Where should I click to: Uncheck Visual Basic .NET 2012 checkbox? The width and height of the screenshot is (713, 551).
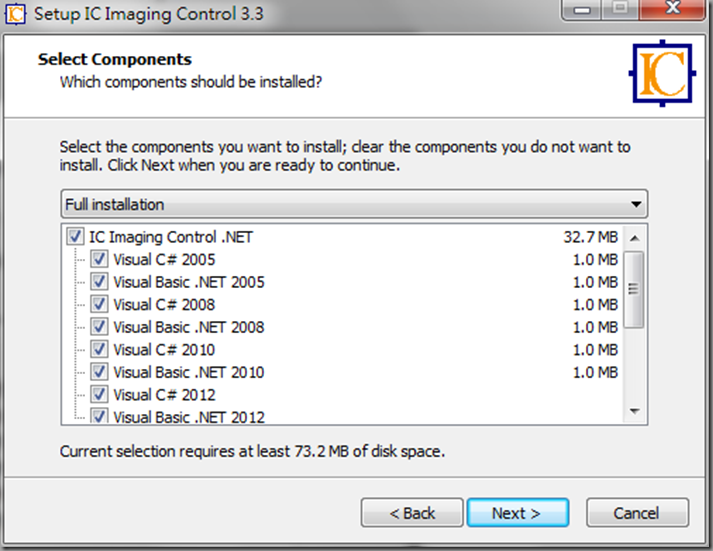99,416
